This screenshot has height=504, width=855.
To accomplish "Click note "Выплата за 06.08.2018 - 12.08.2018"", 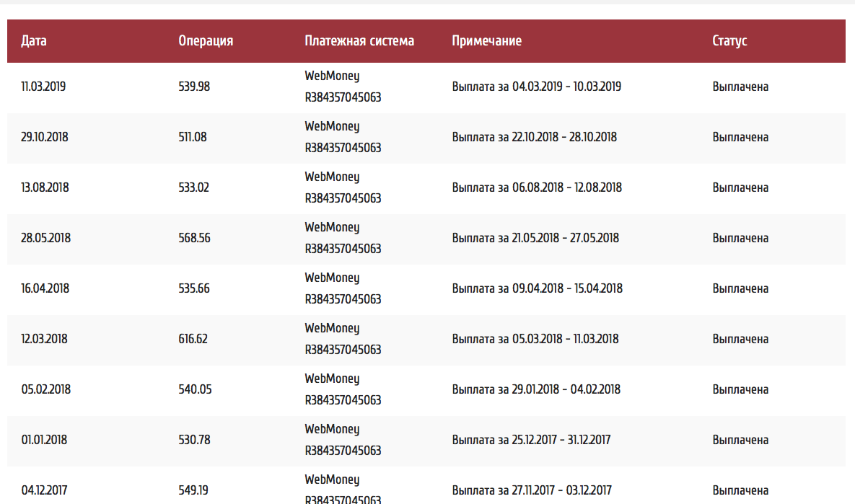I will pyautogui.click(x=537, y=187).
